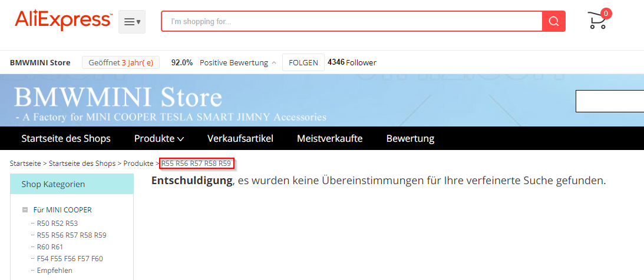The width and height of the screenshot is (644, 280).
Task: Open the shopping cart
Action: coord(598,21)
